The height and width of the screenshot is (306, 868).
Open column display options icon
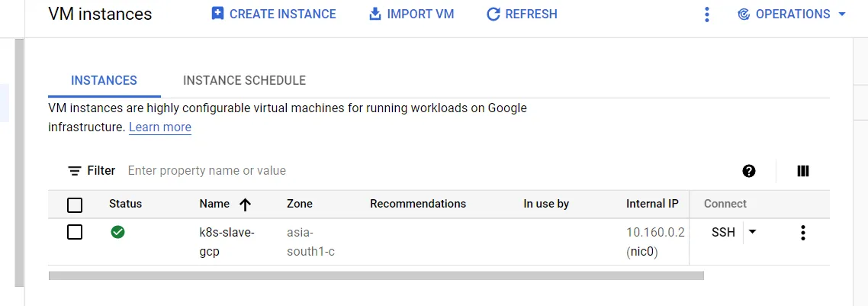click(x=802, y=171)
